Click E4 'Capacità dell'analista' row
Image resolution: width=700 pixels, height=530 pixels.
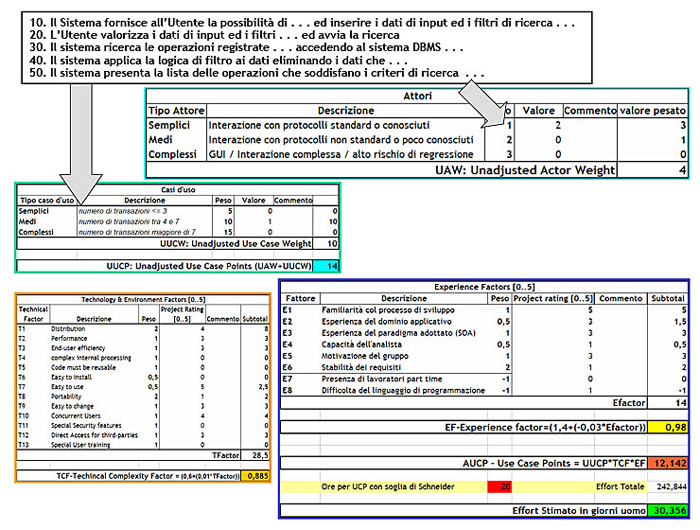[484, 345]
